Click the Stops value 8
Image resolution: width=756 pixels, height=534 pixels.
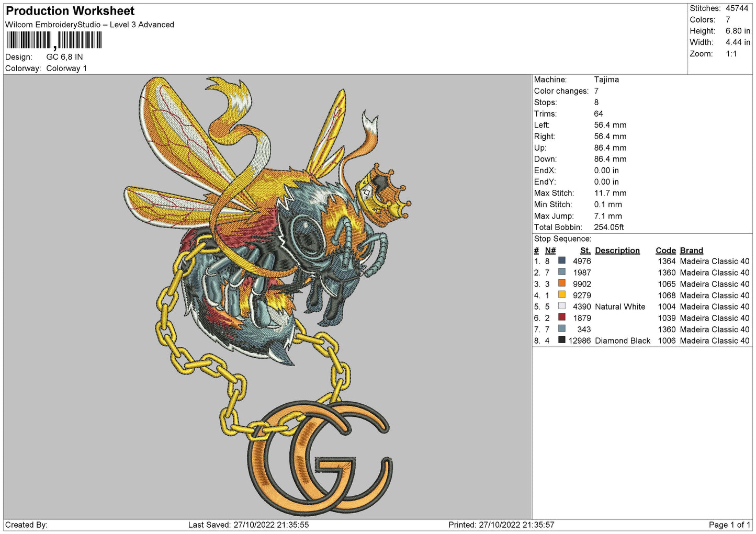click(x=596, y=103)
